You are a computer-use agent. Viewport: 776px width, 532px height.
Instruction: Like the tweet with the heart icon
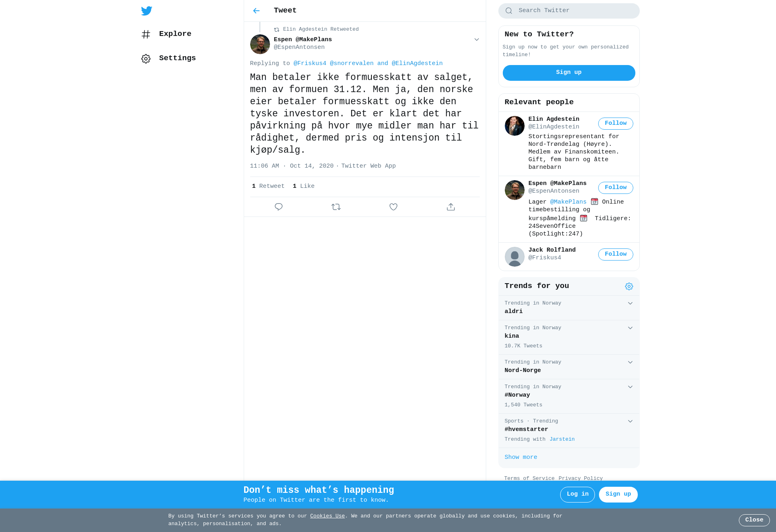coord(393,207)
